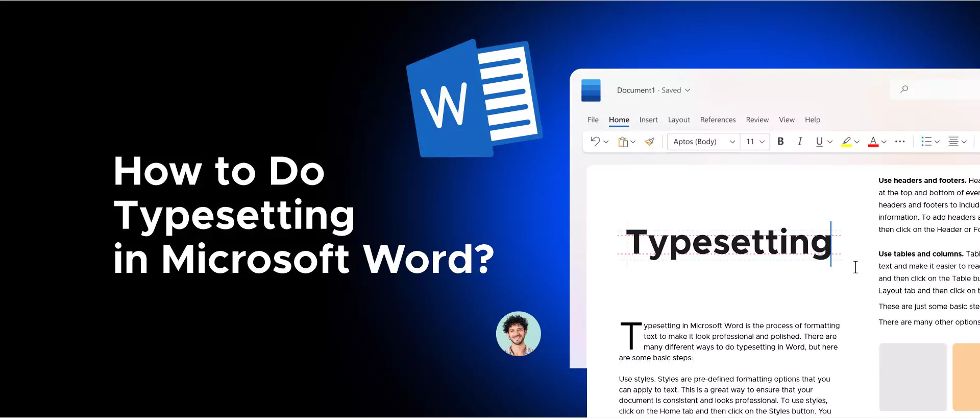Click the blue Word app icon in window

click(591, 90)
